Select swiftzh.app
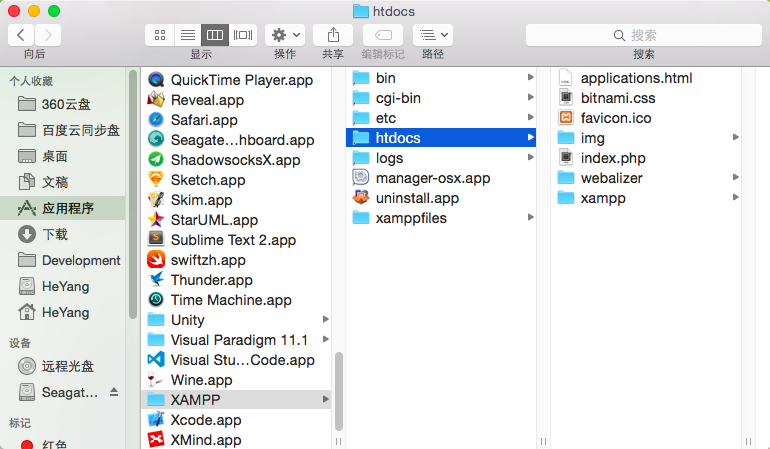 pyautogui.click(x=238, y=260)
